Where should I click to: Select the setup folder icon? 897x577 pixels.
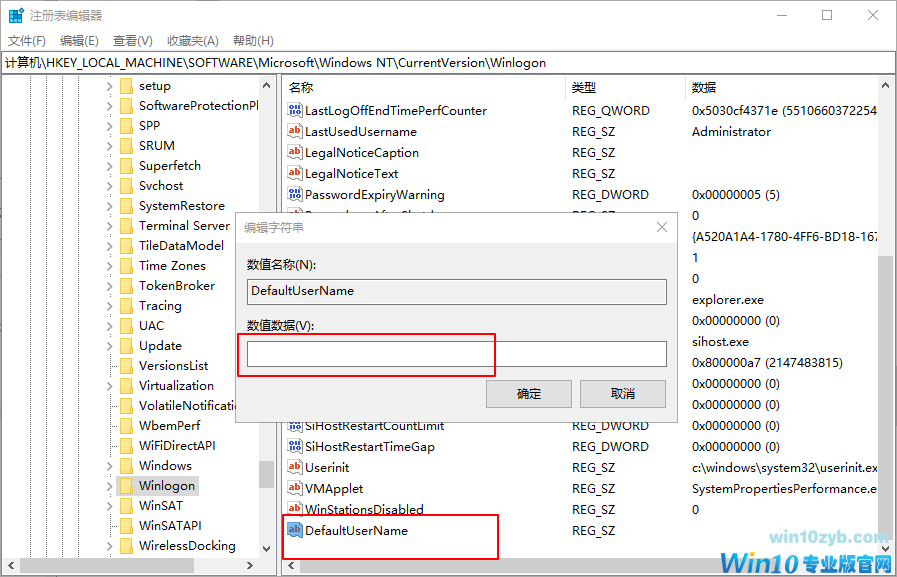click(x=126, y=86)
